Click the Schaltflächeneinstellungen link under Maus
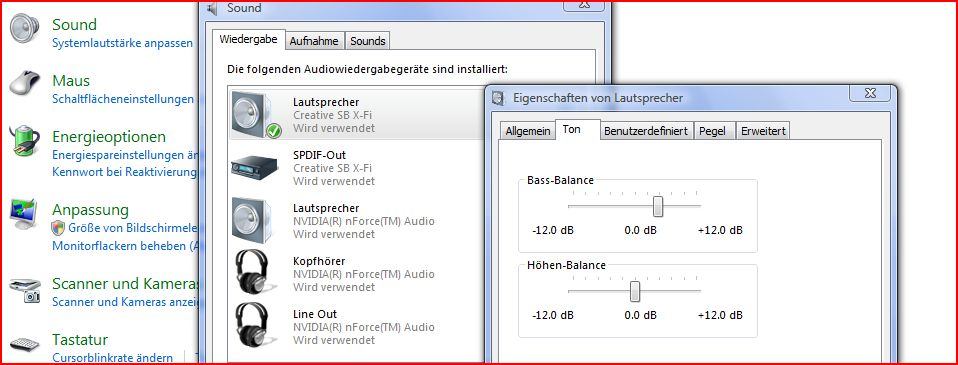The width and height of the screenshot is (958, 365). pos(123,99)
